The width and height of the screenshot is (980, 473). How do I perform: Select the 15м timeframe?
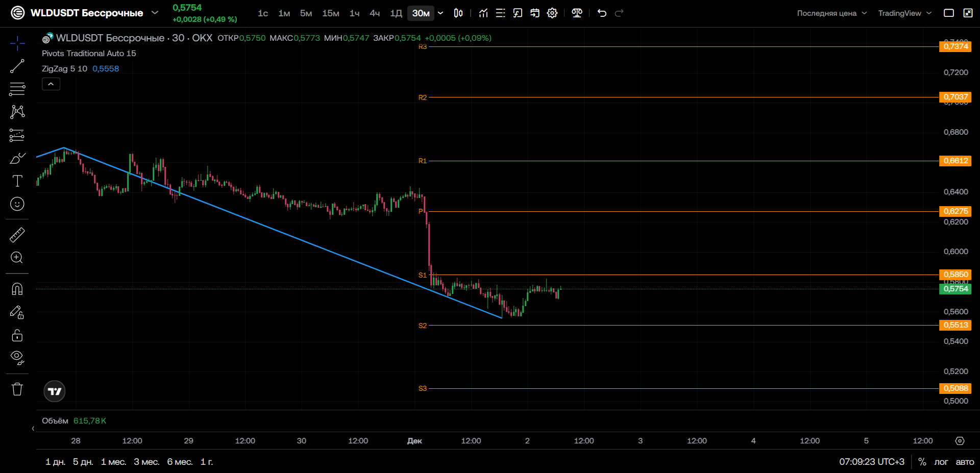click(331, 13)
